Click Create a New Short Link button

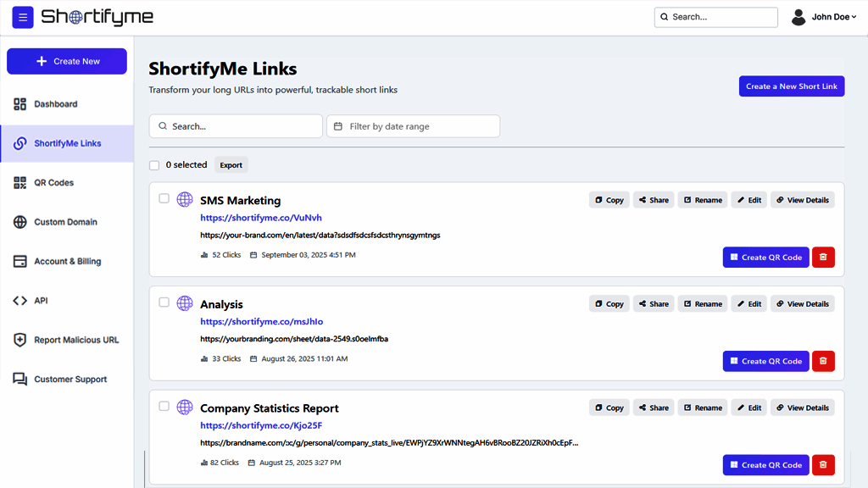791,86
